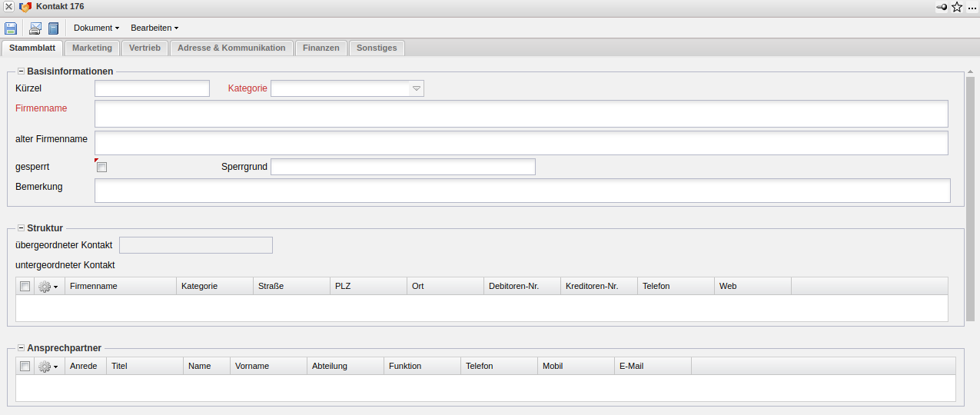Toggle select-all checkbox in Ansprechpartner table
Screen dimensions: 980x415
(25, 366)
